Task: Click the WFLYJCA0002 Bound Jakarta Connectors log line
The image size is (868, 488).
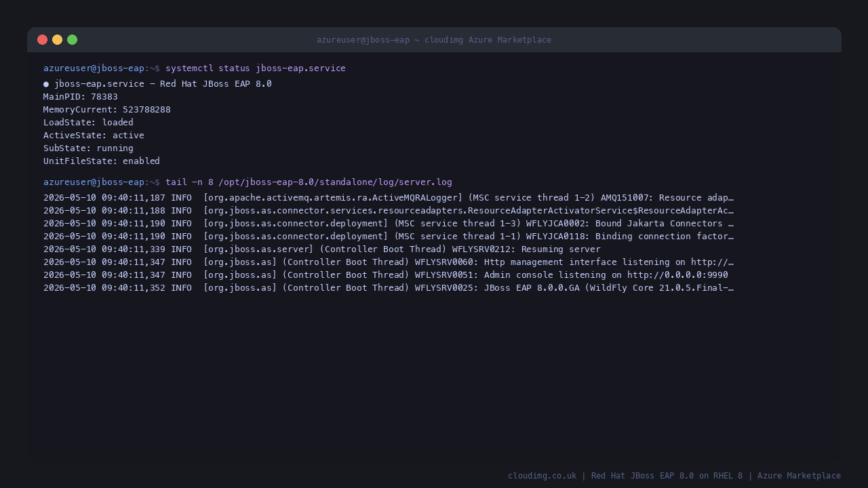Action: [x=389, y=224]
